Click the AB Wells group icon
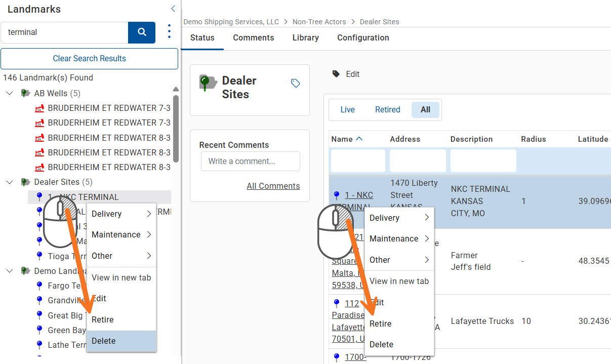This screenshot has height=364, width=611. coord(25,93)
